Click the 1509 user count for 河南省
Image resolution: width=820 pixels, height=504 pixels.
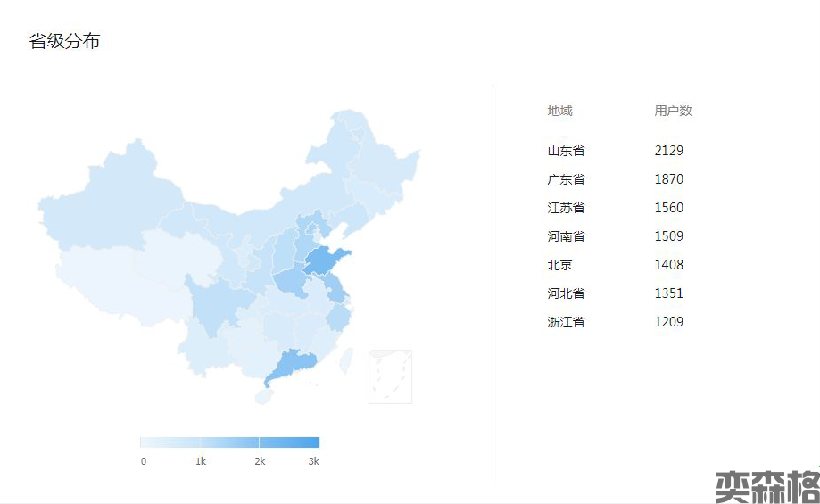[x=668, y=236]
